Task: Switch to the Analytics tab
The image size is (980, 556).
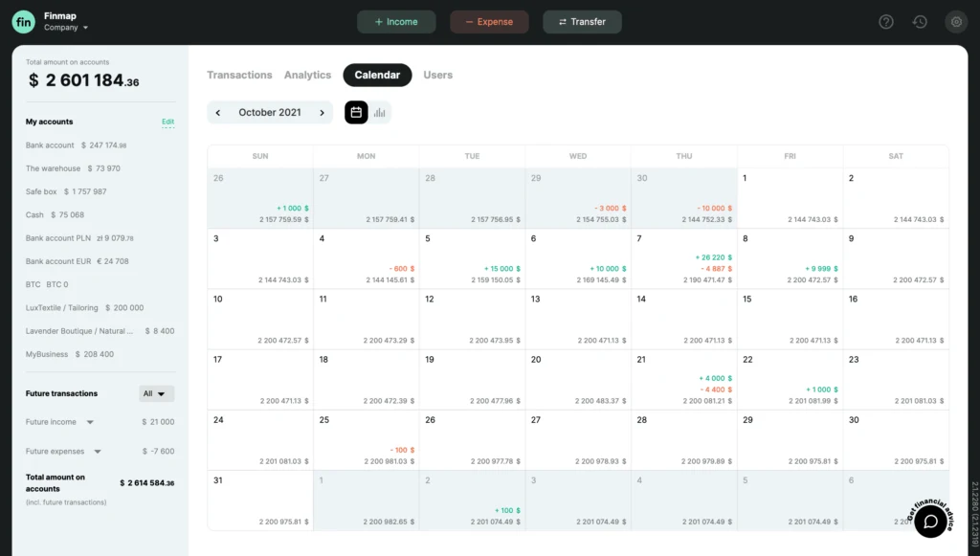Action: 307,75
